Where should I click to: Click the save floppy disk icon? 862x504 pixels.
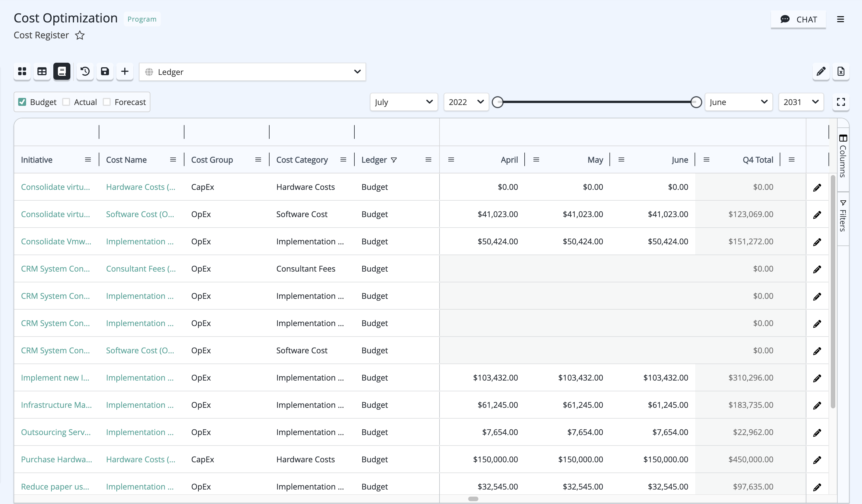pos(105,72)
